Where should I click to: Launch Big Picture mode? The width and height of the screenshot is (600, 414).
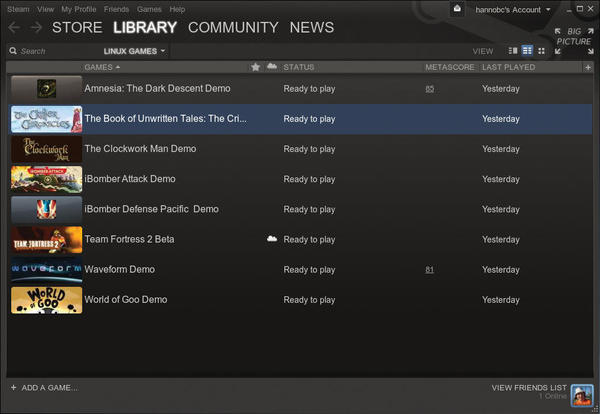click(x=574, y=41)
